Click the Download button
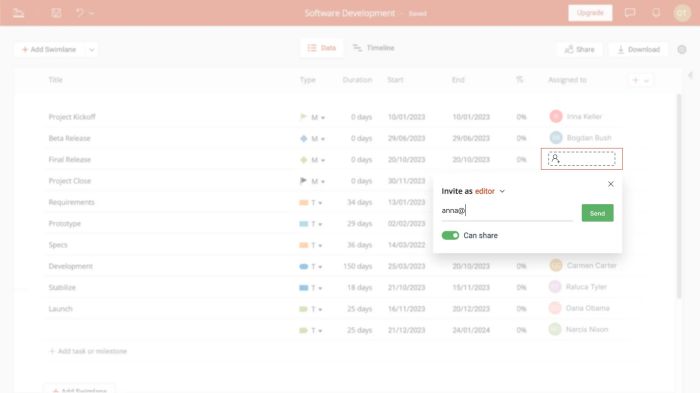The width and height of the screenshot is (700, 393). point(638,50)
